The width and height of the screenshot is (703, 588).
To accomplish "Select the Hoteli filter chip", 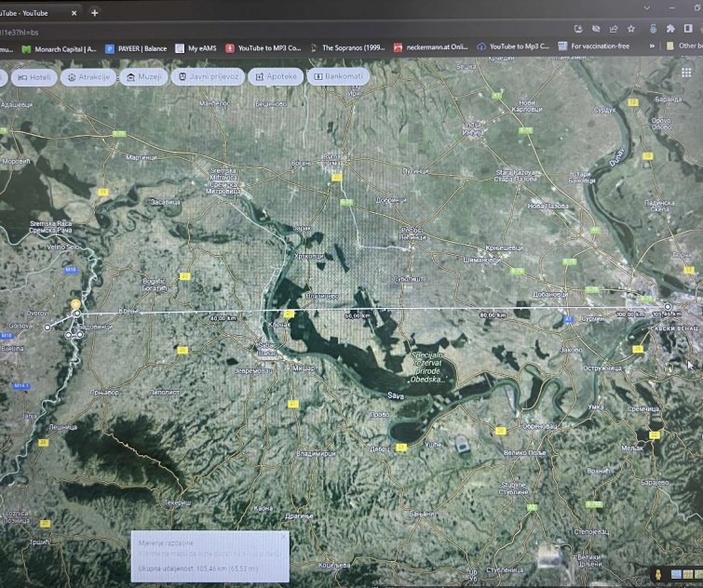I will 34,77.
